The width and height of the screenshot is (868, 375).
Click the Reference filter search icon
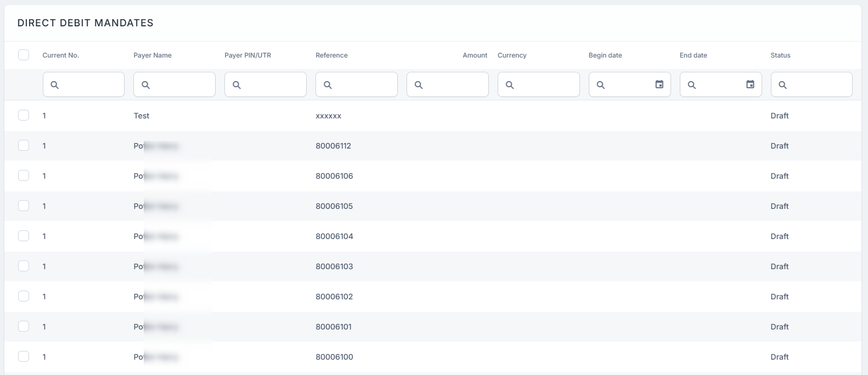click(x=328, y=85)
